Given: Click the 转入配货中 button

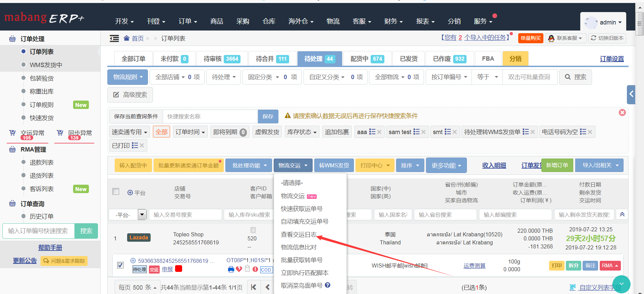Looking at the screenshot, I should point(133,165).
